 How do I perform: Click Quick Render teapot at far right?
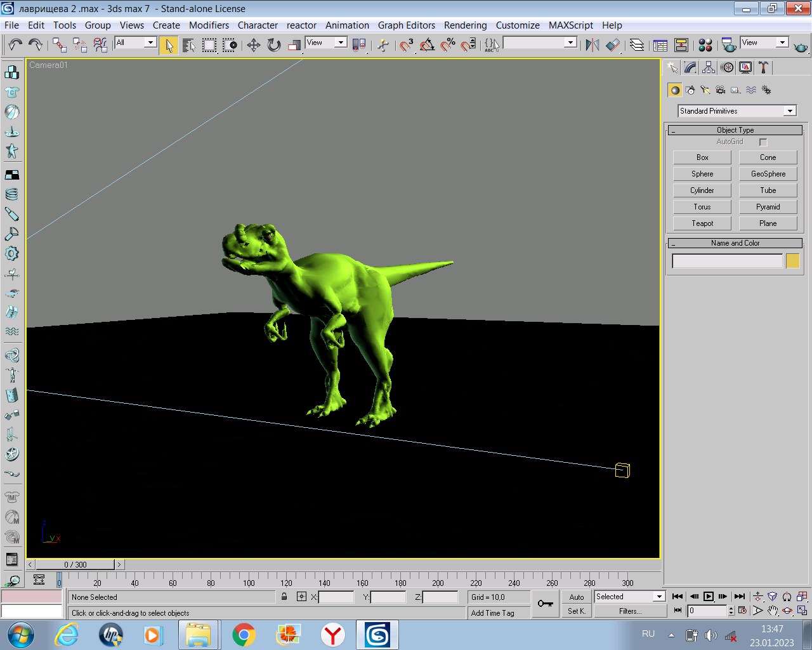(x=801, y=46)
